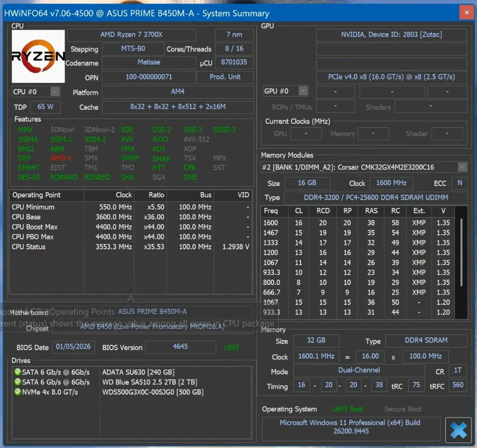Click the status icon beside WD Blue SA510

pos(17,382)
